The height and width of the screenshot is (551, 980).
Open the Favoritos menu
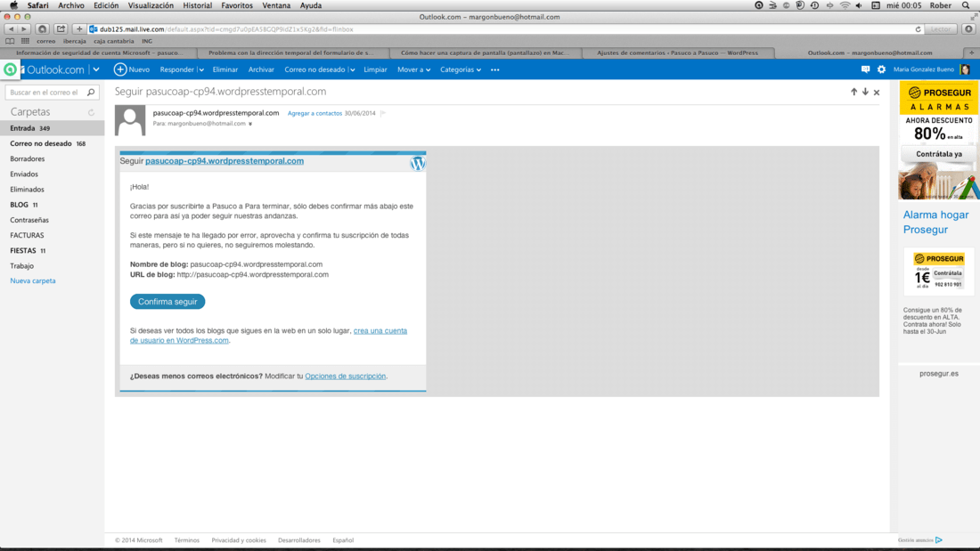click(x=237, y=5)
